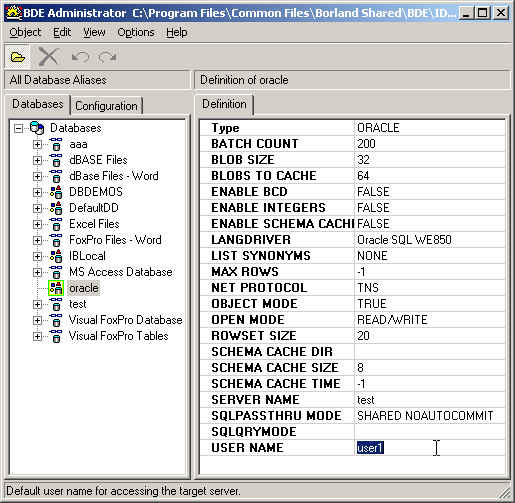Click the ENABLE BCD value FALSE

373,192
